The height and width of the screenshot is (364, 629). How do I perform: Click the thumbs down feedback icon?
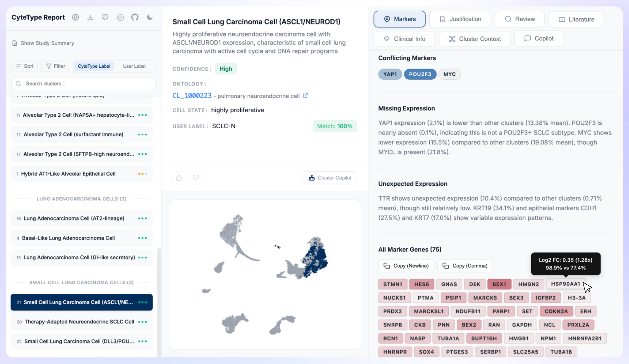196,178
